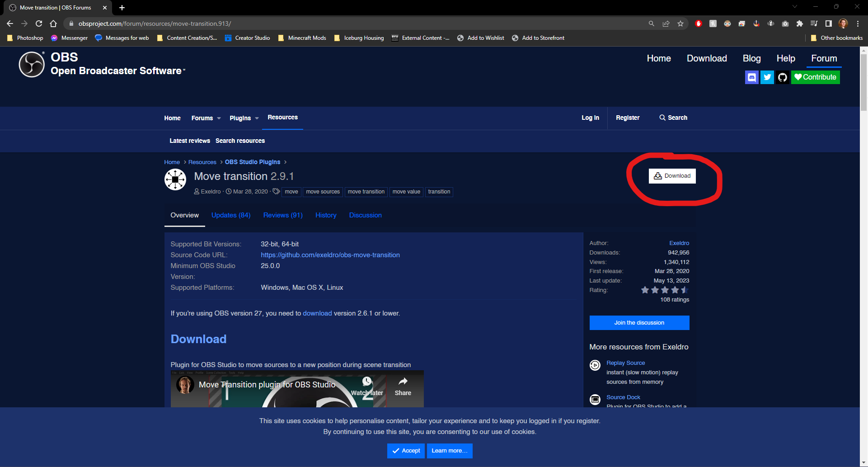Screen dimensions: 868x467
Task: Click the Move transition plugin icon
Action: coord(175,179)
